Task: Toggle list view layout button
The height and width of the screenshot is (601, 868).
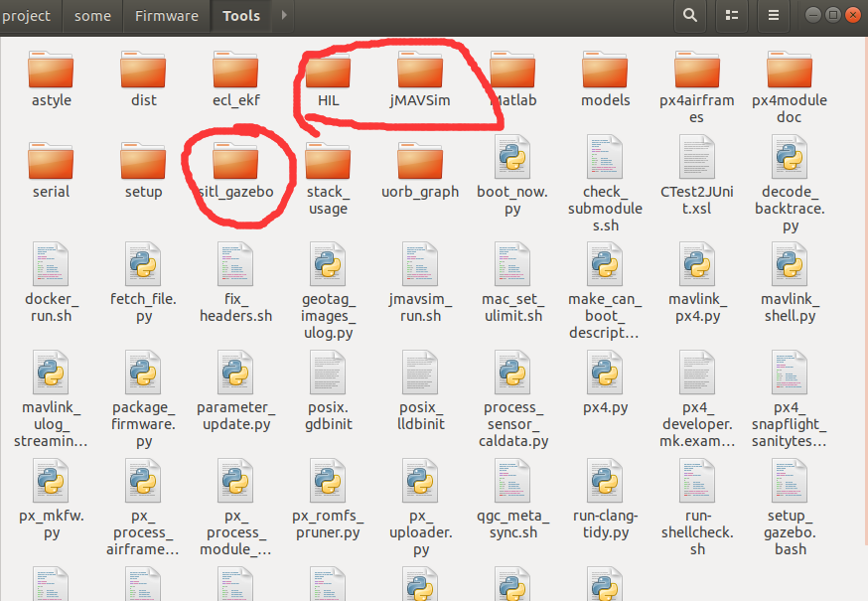Action: tap(732, 15)
